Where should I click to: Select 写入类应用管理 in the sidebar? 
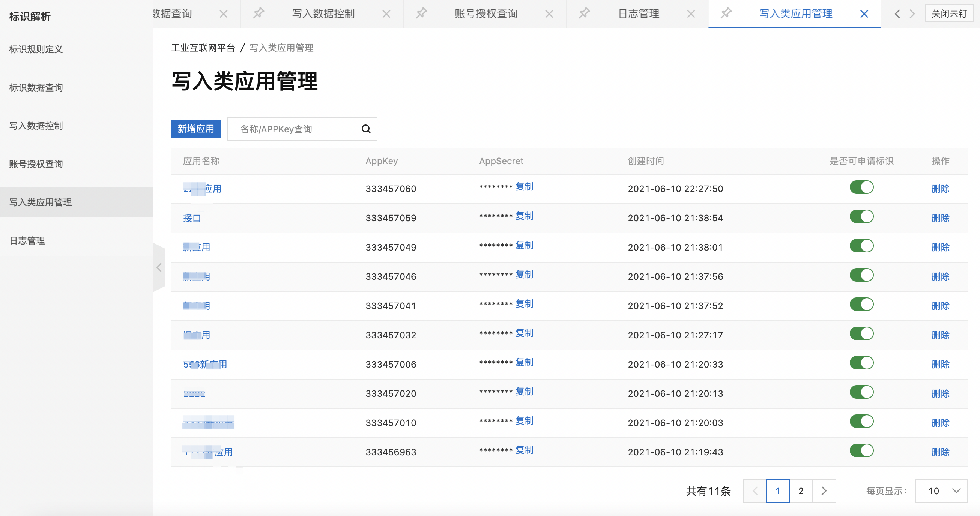pyautogui.click(x=76, y=202)
